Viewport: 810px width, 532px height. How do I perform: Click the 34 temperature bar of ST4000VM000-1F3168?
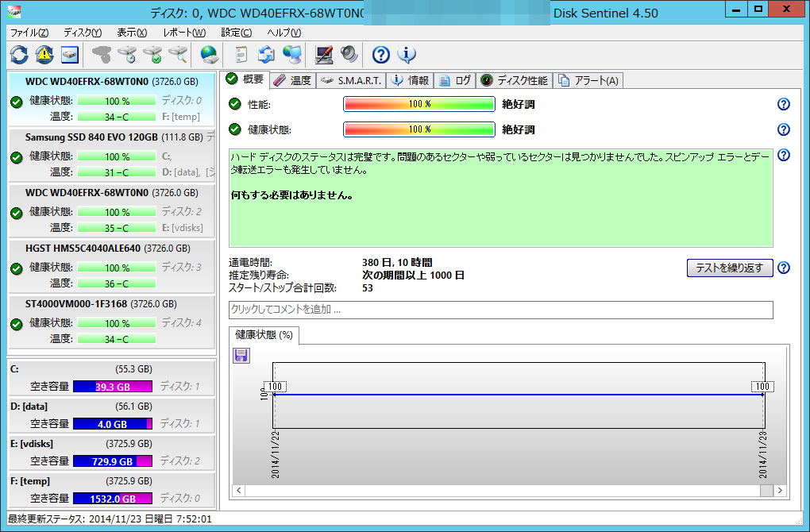(117, 339)
